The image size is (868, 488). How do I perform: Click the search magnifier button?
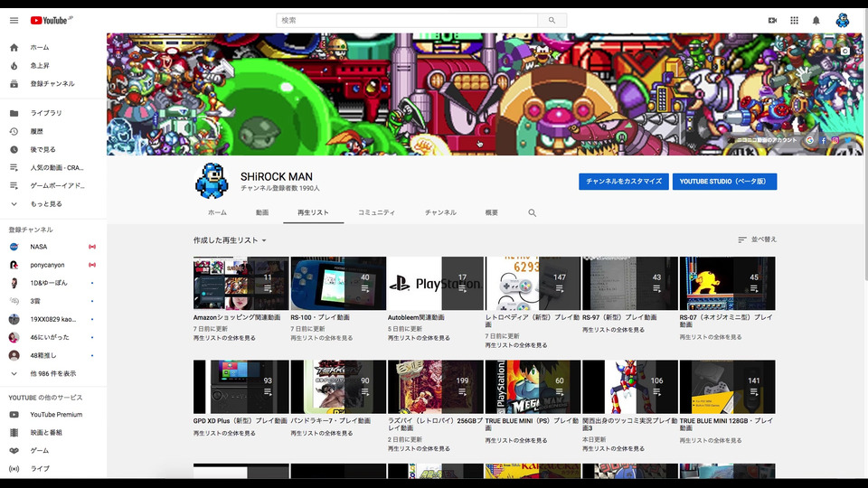click(552, 21)
